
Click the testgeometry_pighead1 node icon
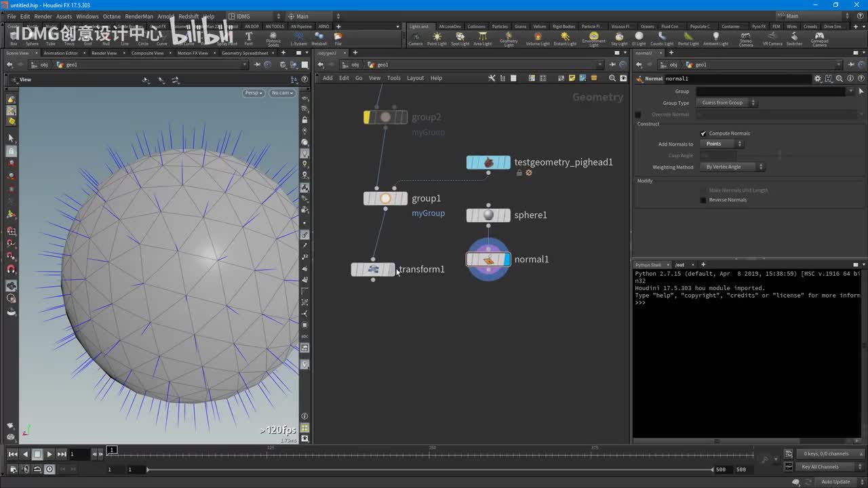(488, 163)
